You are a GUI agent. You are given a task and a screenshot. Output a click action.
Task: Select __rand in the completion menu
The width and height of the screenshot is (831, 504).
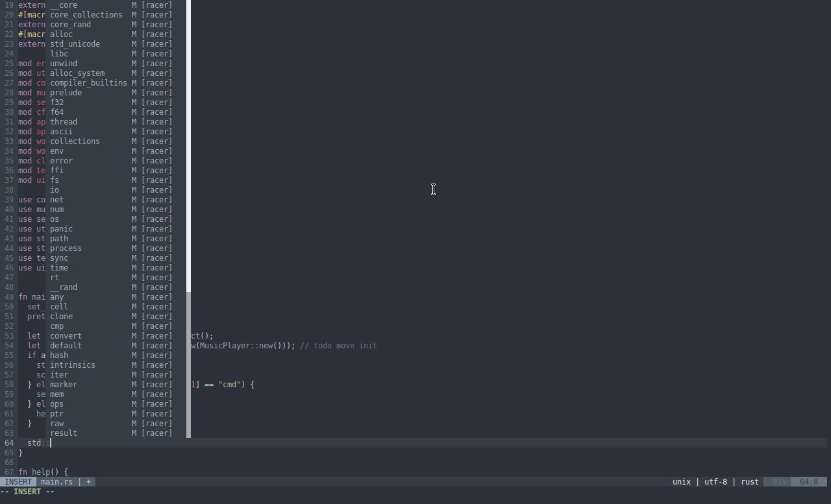tap(116, 287)
